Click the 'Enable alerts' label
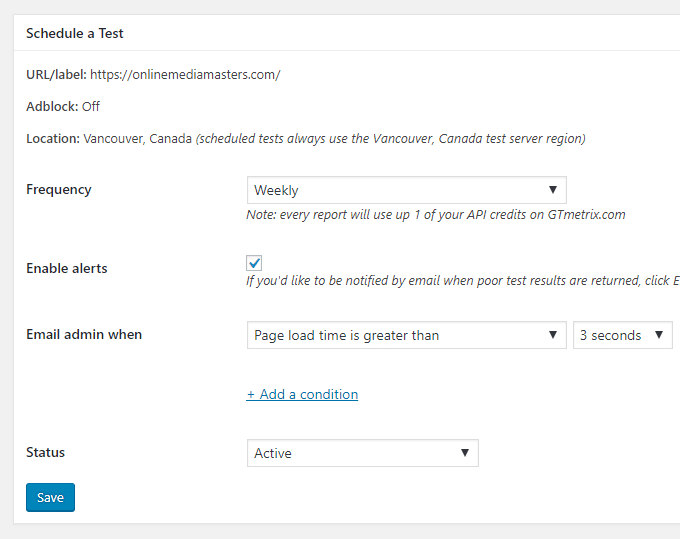 66,268
